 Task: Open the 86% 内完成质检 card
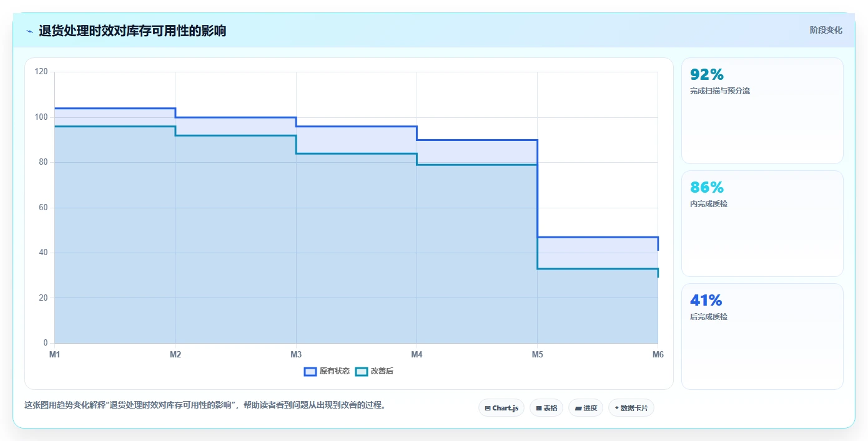click(x=762, y=223)
